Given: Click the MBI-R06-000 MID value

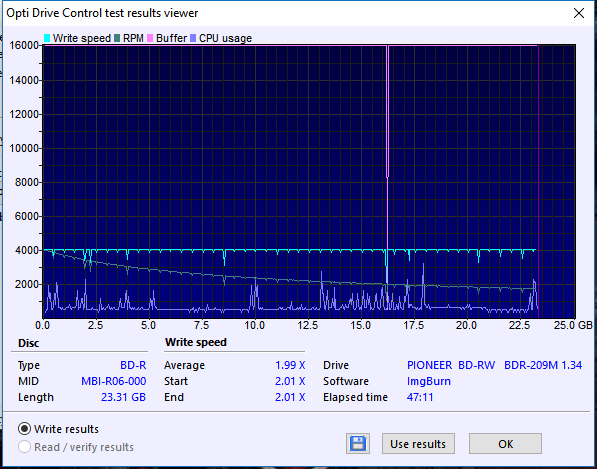Looking at the screenshot, I should (113, 381).
